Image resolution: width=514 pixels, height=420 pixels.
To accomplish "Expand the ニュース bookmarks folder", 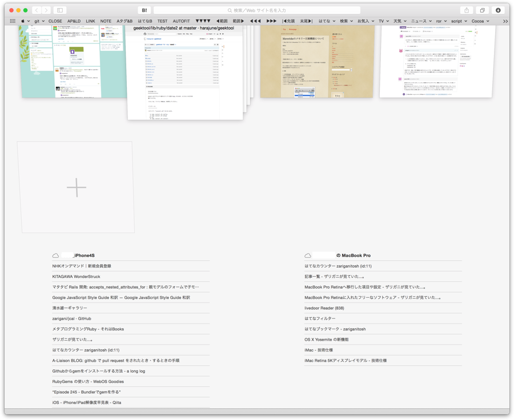I will [421, 21].
